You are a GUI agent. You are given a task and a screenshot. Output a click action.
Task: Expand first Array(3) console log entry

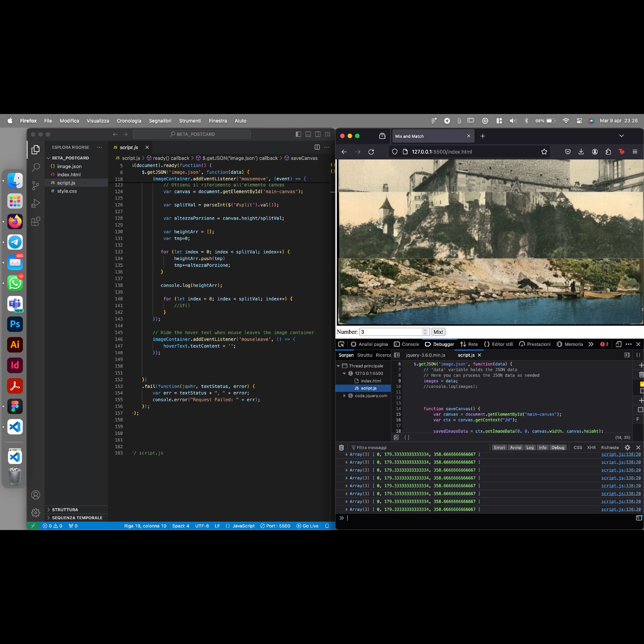[347, 455]
